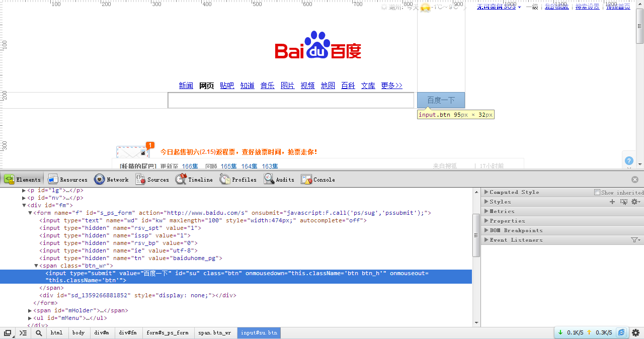Open the Resources panel
644x339 pixels.
(68, 180)
